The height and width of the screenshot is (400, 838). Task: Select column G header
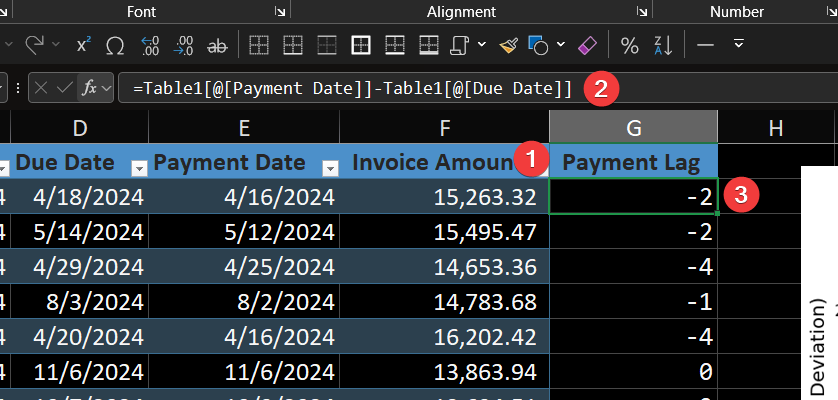point(633,126)
